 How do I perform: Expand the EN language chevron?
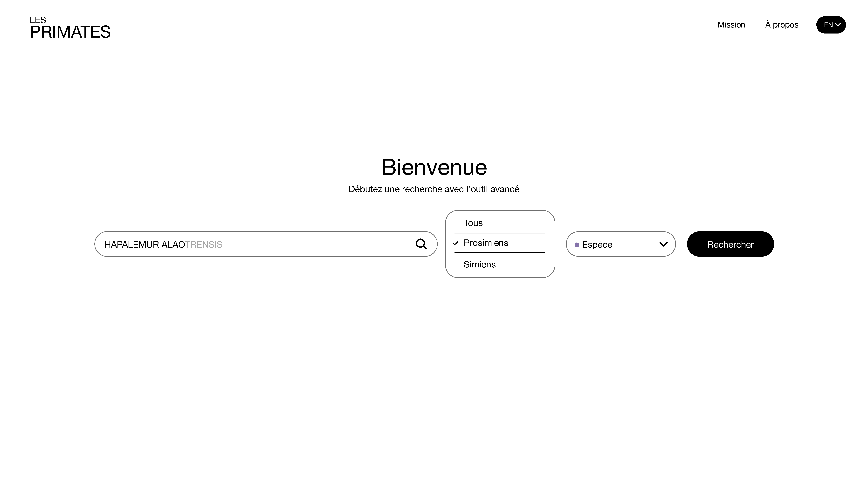point(838,25)
